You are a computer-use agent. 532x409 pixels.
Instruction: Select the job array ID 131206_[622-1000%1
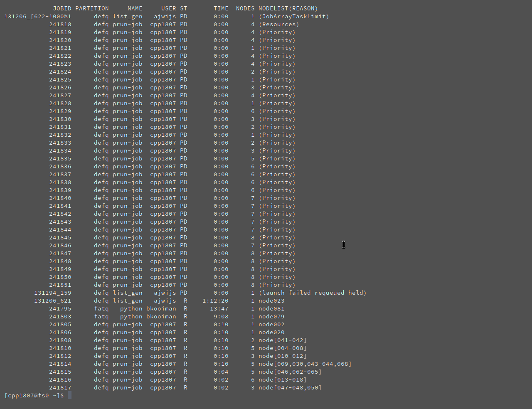point(37,16)
